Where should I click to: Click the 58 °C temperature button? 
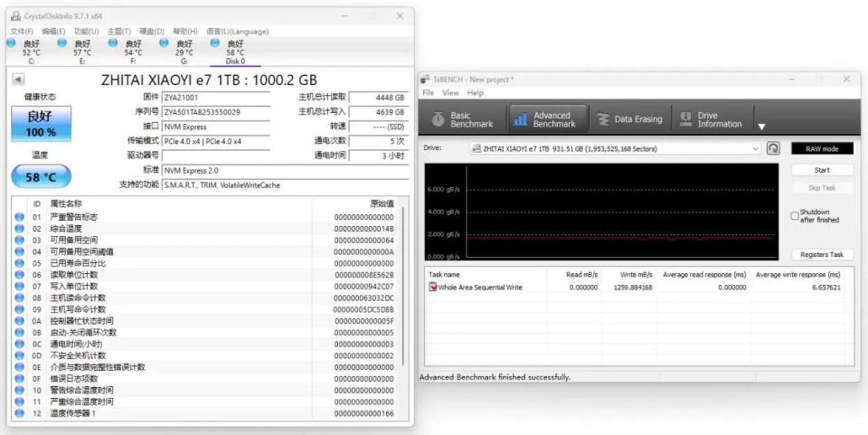(42, 177)
